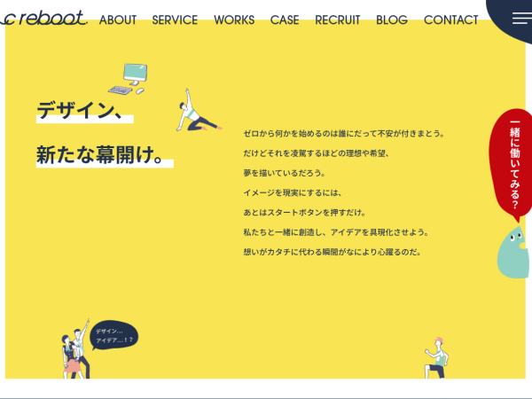This screenshot has height=399, width=532.
Task: Click the paragraph starting ゼロから何かを始める
Action: (x=344, y=134)
